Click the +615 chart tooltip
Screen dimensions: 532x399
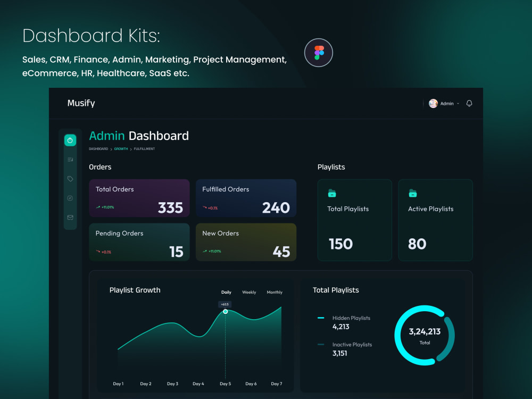pos(225,304)
